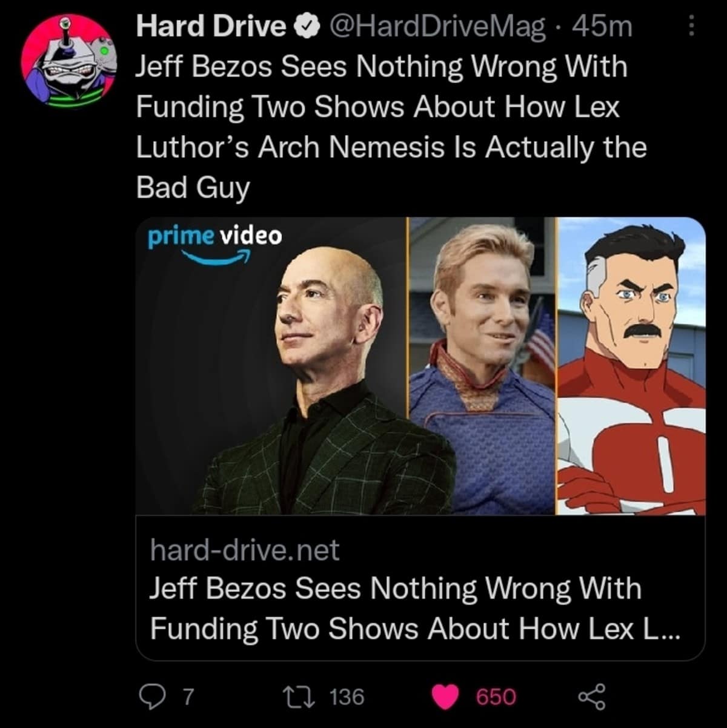727x728 pixels.
Task: Share the tweet using share icon
Action: pyautogui.click(x=591, y=697)
